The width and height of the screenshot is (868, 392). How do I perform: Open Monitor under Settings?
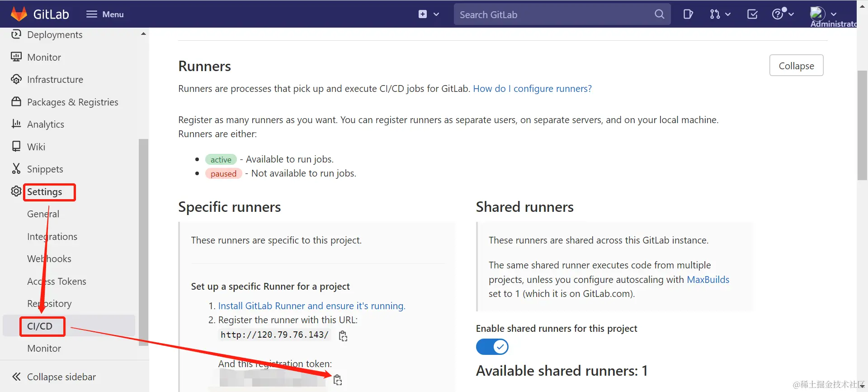[x=44, y=349]
